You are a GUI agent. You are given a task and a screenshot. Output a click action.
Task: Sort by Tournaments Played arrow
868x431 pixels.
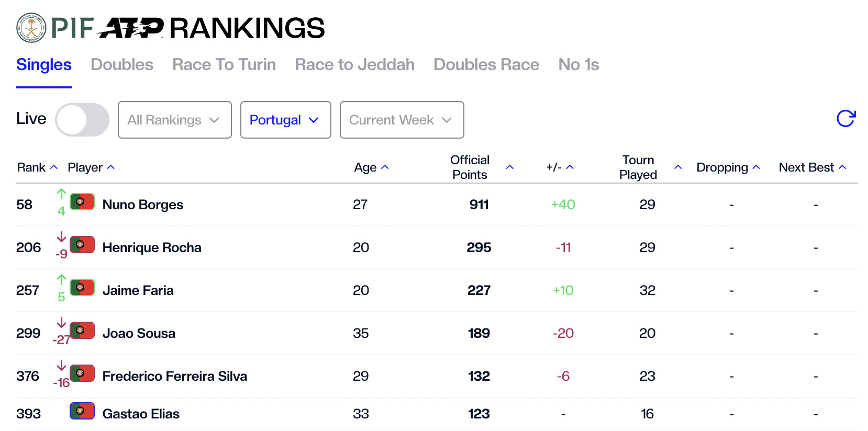[678, 167]
